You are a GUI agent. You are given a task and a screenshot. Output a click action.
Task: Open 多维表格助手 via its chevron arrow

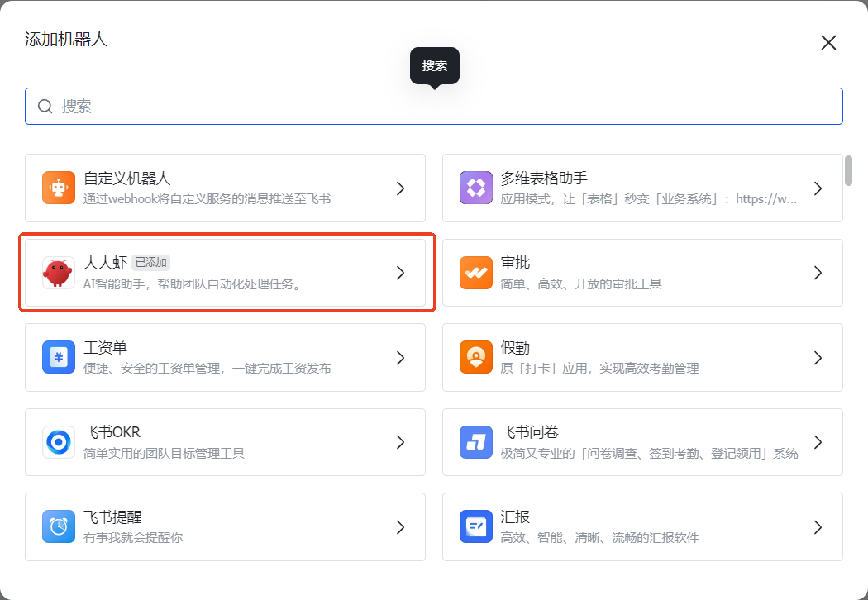(x=818, y=188)
